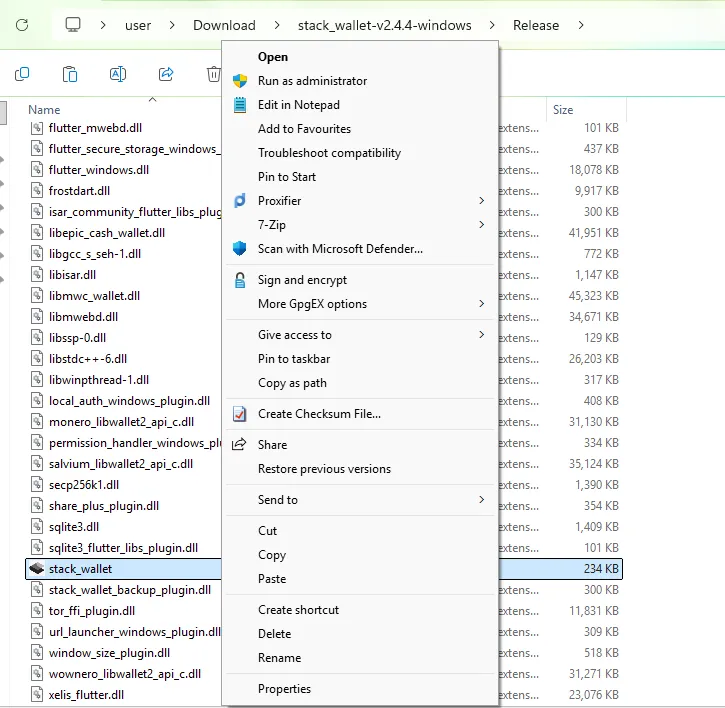Click the file icon of flutter_mwebd.dll
The height and width of the screenshot is (708, 725).
point(37,128)
